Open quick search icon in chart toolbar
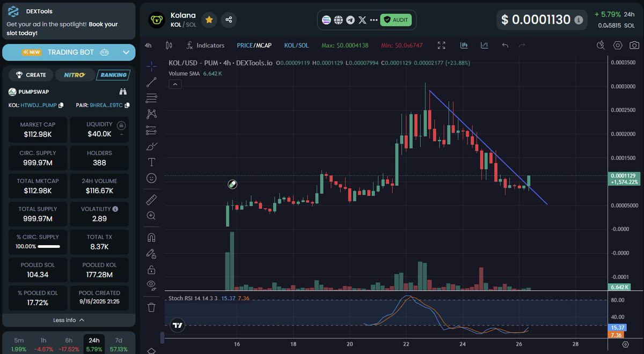 602,46
